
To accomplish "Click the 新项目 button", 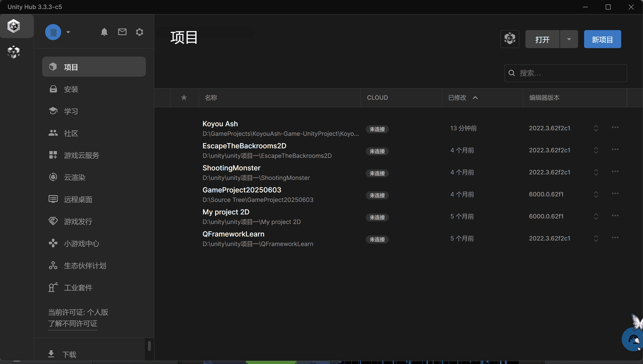I will pyautogui.click(x=603, y=39).
